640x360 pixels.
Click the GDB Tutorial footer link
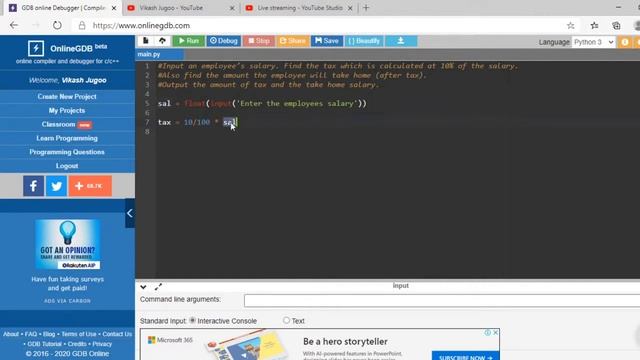tap(44, 344)
